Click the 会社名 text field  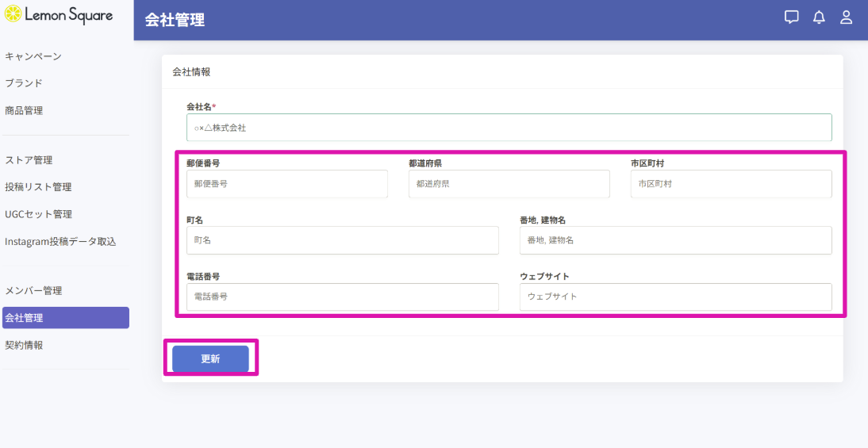tap(509, 128)
